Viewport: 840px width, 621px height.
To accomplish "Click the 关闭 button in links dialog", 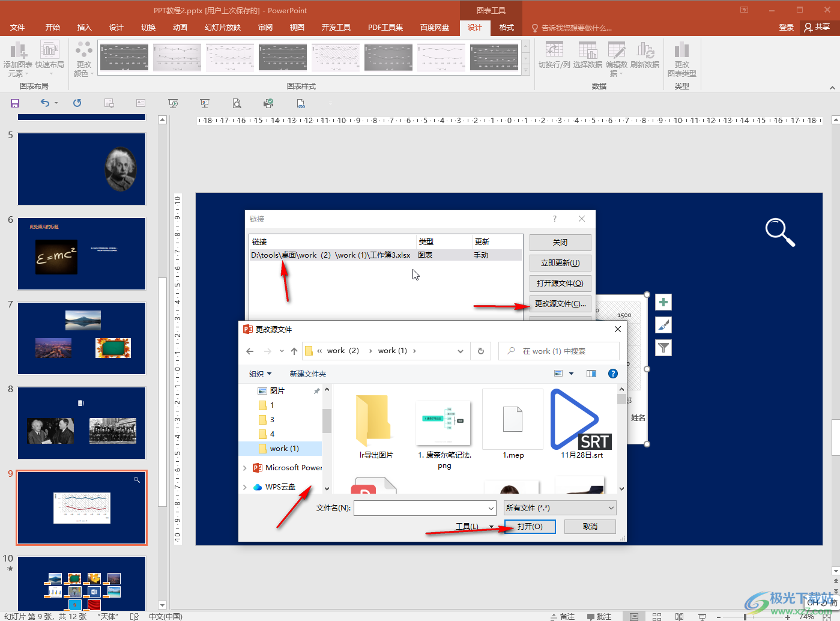I will [560, 243].
